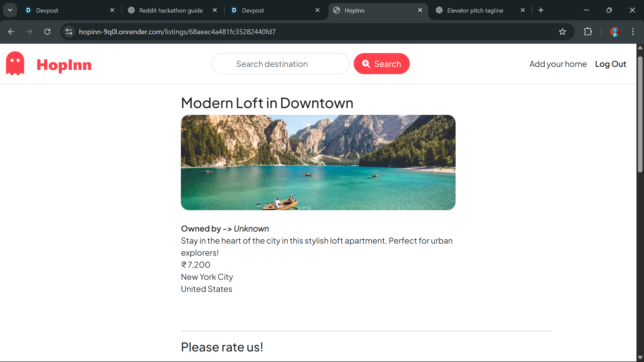Image resolution: width=644 pixels, height=362 pixels.
Task: Switch to the Reddit hackathon guide tab
Action: tap(171, 10)
